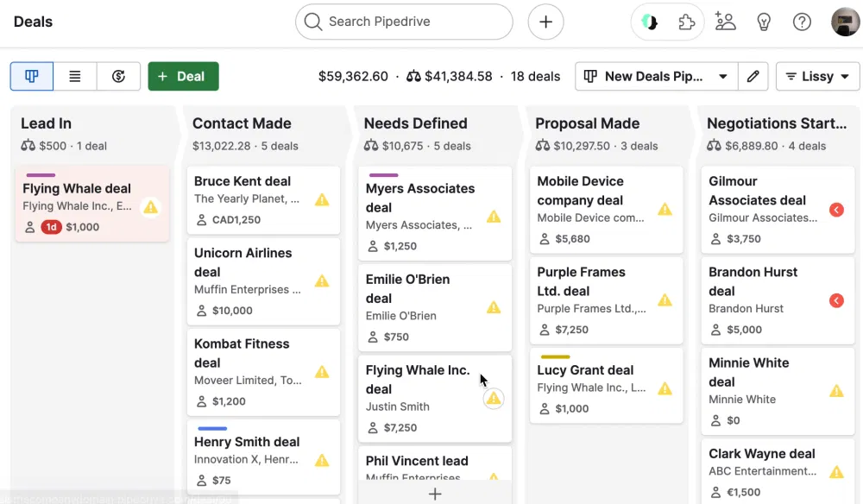Click the $59,362.60 total value
The image size is (863, 504).
click(353, 77)
